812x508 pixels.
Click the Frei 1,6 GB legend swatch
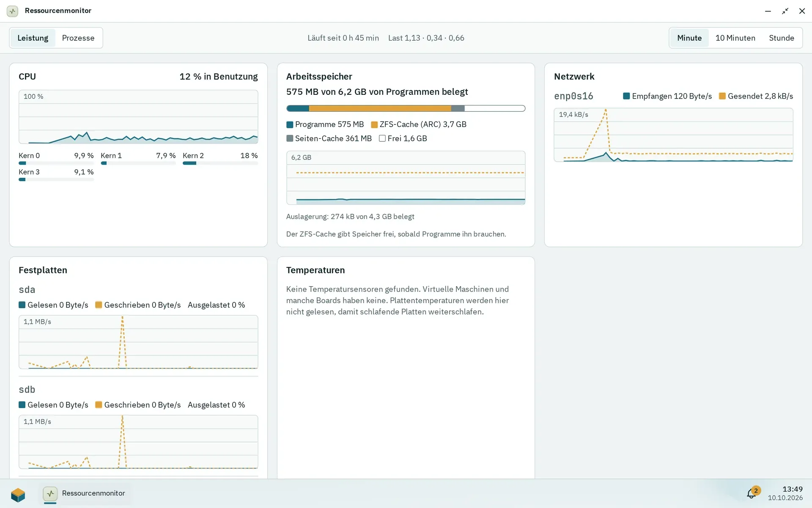point(382,139)
